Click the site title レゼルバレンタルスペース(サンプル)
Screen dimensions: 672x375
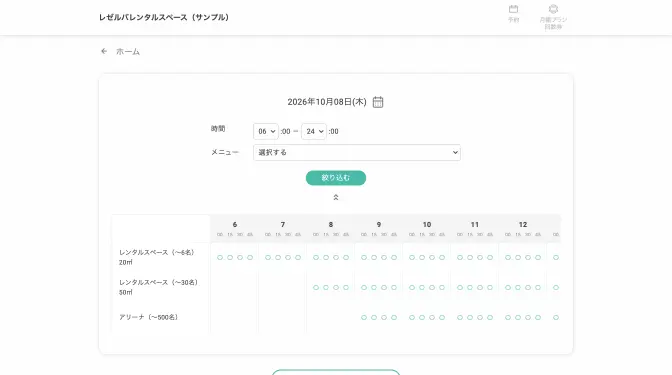[164, 17]
